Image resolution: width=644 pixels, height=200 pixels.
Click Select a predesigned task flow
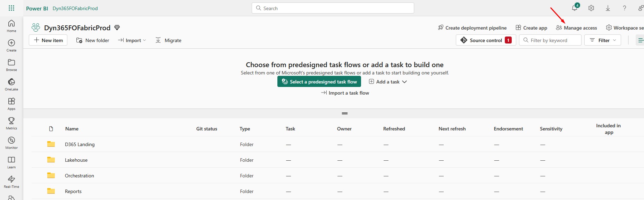(319, 82)
